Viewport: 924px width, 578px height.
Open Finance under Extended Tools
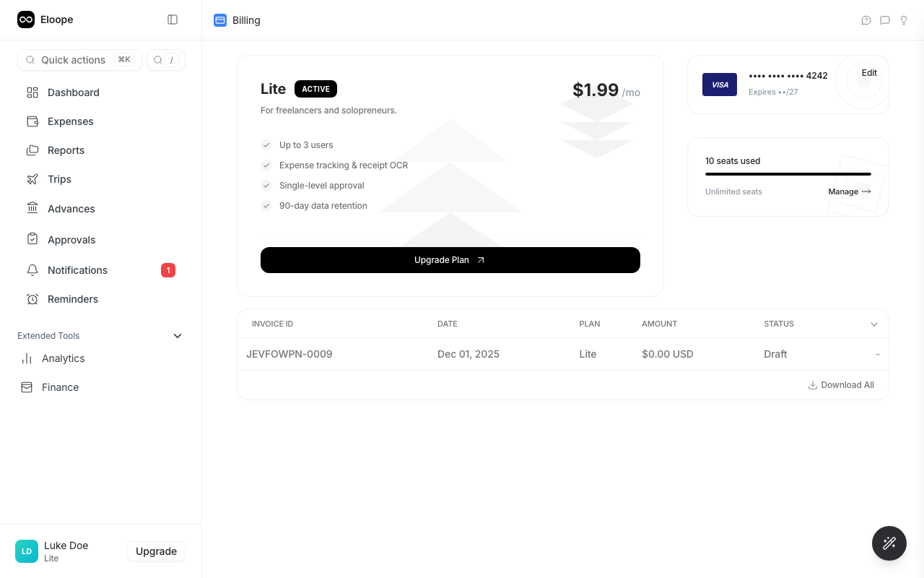coord(101,387)
